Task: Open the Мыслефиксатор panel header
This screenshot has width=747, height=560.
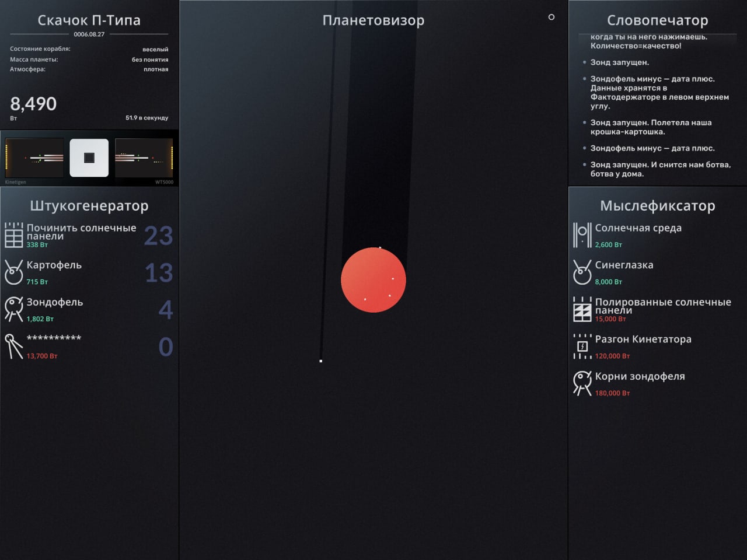Action: [657, 206]
